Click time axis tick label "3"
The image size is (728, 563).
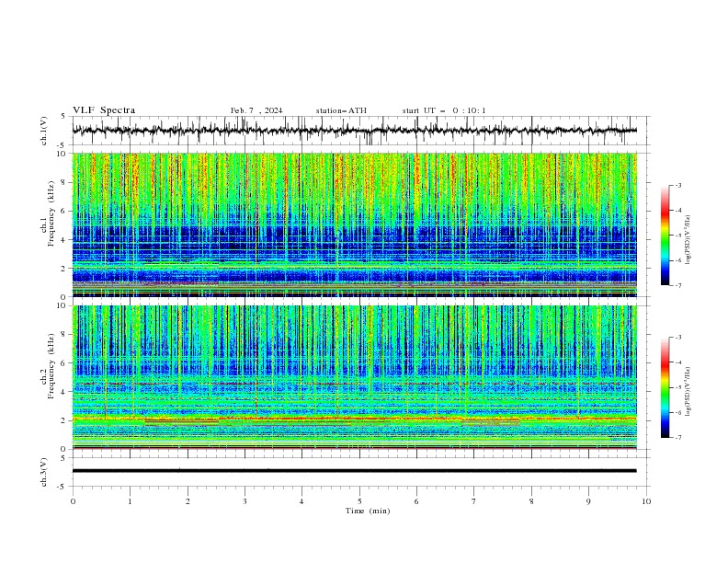(x=245, y=501)
